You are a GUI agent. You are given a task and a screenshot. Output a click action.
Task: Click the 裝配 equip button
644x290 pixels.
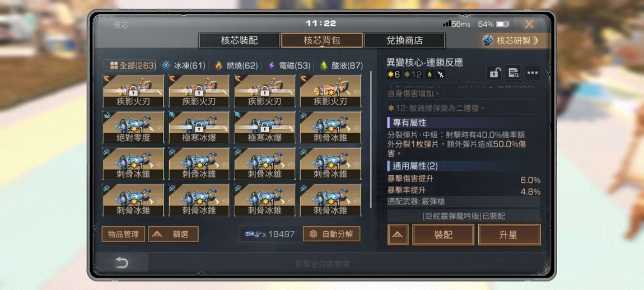443,235
